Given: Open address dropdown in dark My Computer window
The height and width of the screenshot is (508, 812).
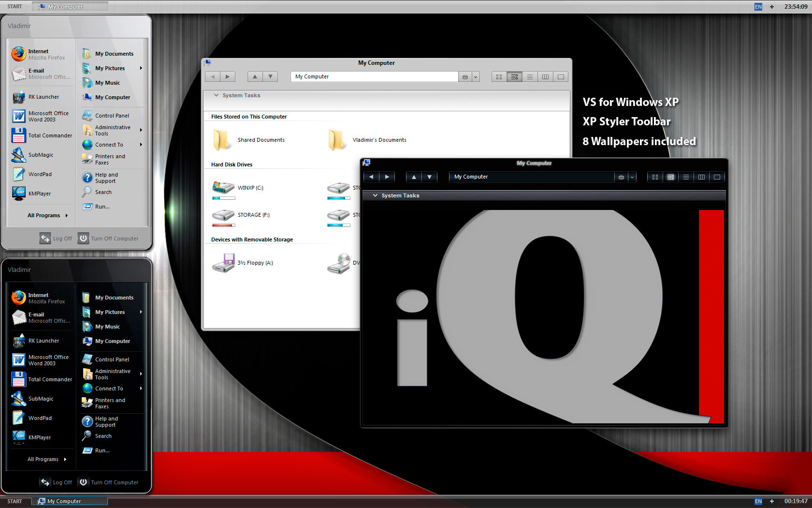Looking at the screenshot, I should tap(632, 177).
